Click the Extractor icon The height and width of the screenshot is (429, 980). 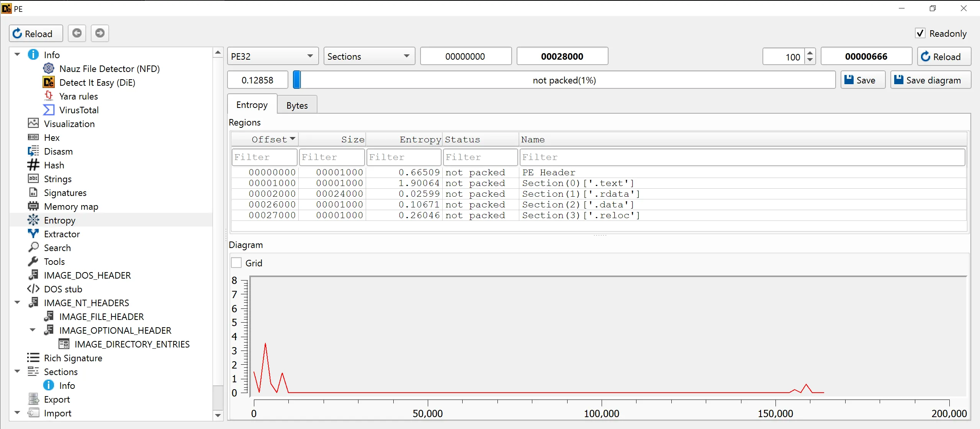click(33, 234)
